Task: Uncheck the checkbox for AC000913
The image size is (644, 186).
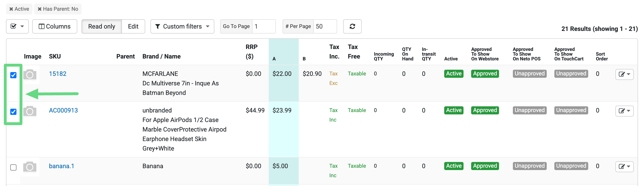Action: click(14, 112)
